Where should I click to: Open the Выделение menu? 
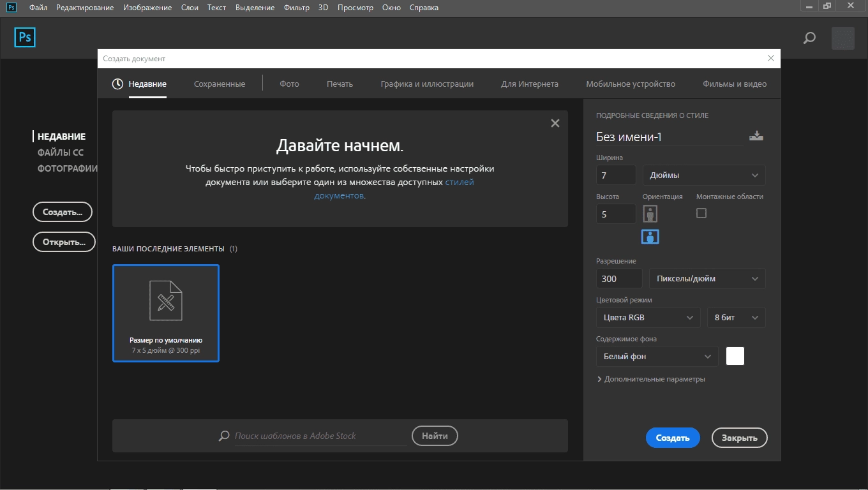click(x=255, y=8)
